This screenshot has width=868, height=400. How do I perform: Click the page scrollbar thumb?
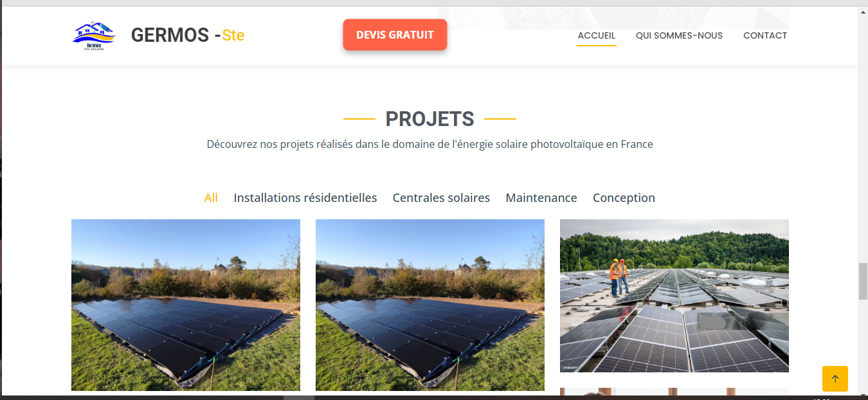click(x=863, y=281)
